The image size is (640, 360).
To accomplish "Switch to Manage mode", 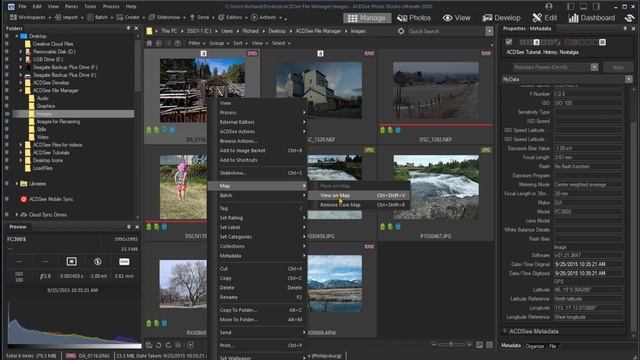I will [367, 18].
